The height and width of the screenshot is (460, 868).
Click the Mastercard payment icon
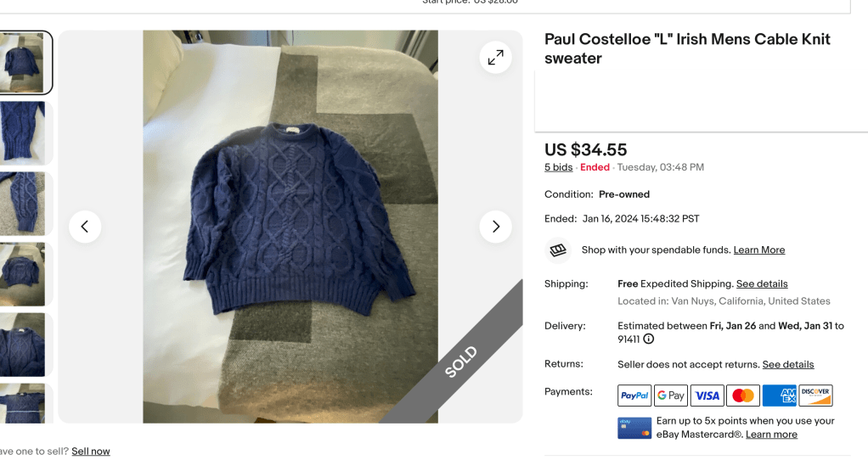click(x=743, y=395)
